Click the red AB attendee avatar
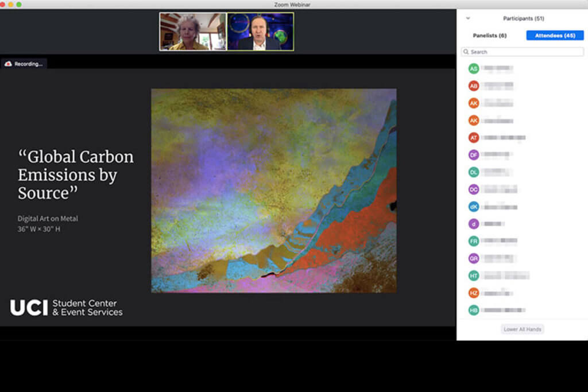Screen dimensions: 588x392 tap(473, 86)
